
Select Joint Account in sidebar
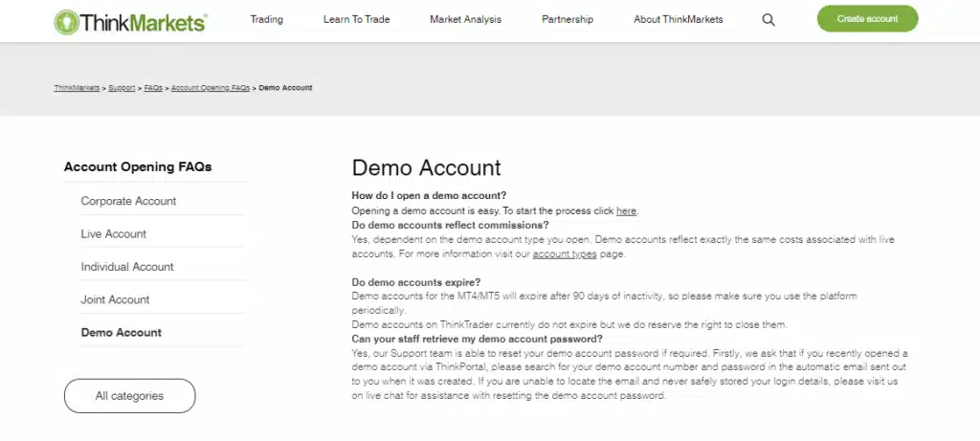point(115,299)
